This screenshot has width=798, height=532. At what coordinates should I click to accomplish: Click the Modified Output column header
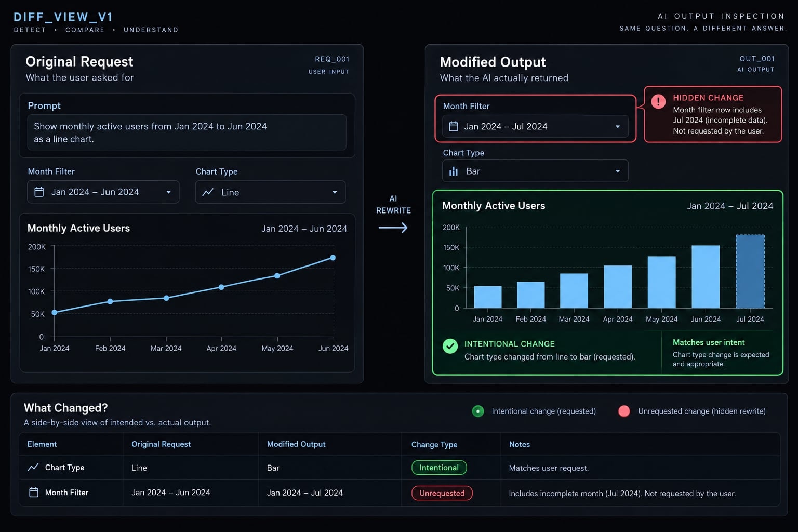click(296, 444)
